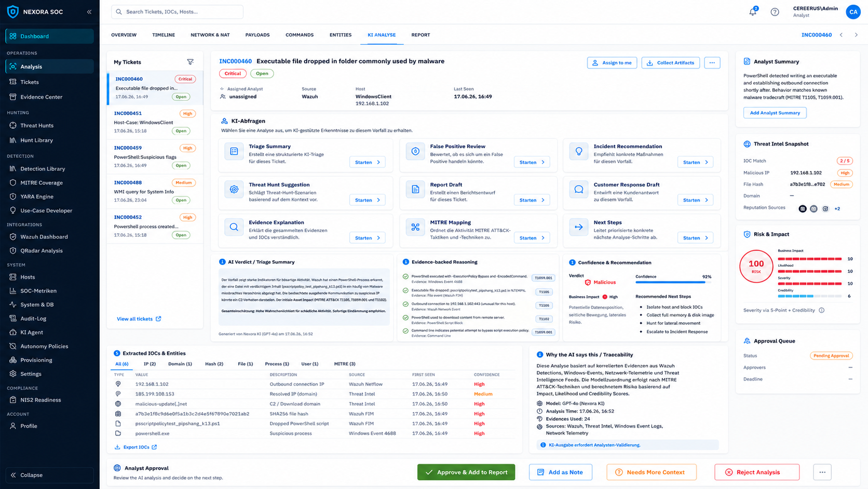
Task: Switch to the COMMANDS tab
Action: click(300, 35)
